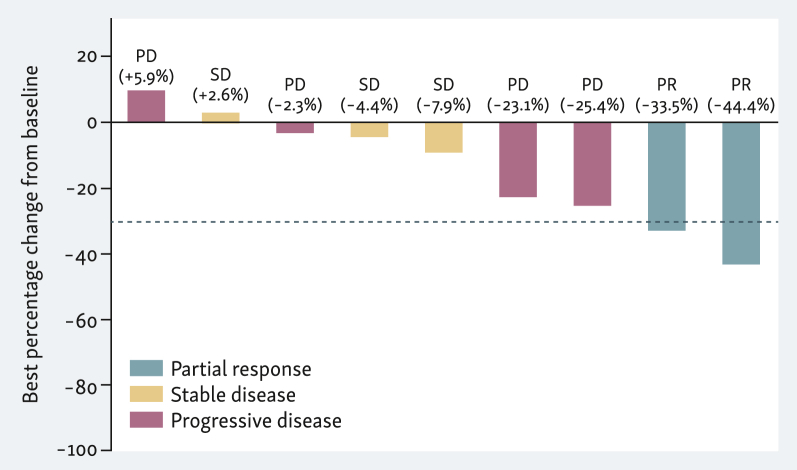Click the "PR (-44.4%)" data label

point(741,94)
